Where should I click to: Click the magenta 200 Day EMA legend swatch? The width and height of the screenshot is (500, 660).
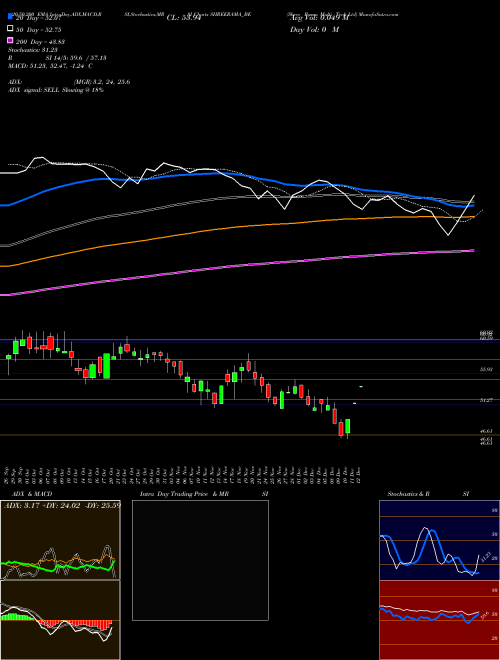point(10,40)
